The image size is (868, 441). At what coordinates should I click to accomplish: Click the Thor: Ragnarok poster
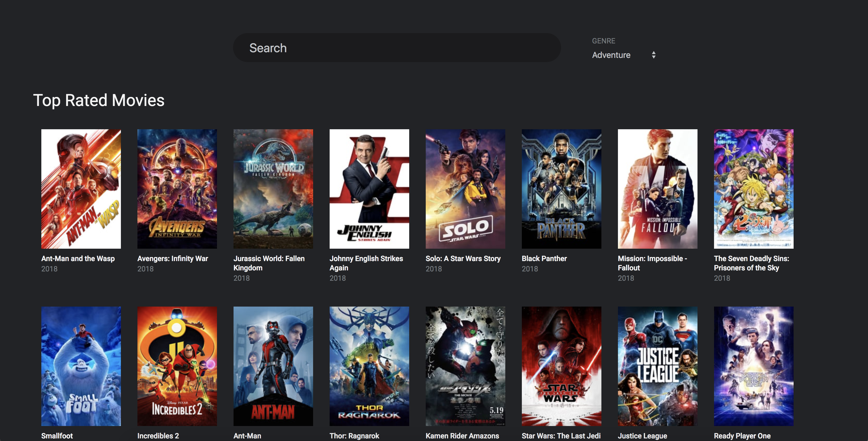pyautogui.click(x=369, y=366)
